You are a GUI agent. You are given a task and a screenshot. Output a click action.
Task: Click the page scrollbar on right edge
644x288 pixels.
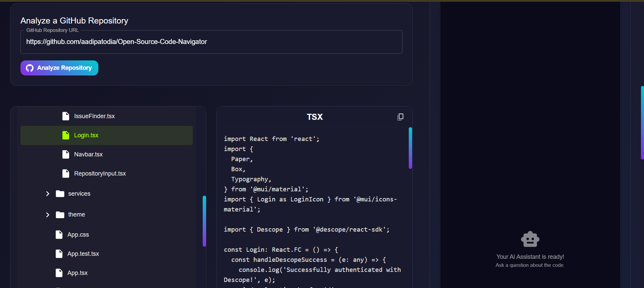tap(642, 123)
